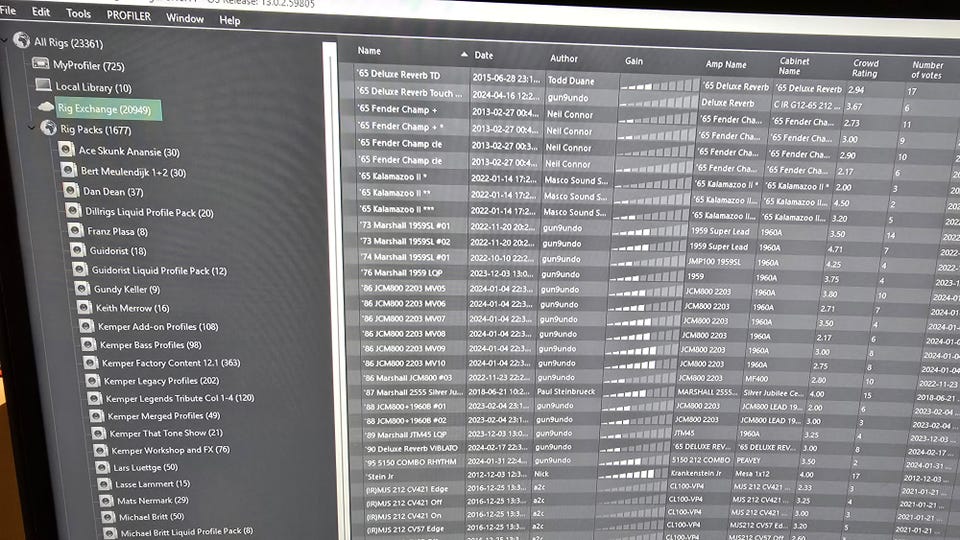The image size is (960, 540).
Task: Click the All Rigs globe icon
Action: (x=21, y=40)
